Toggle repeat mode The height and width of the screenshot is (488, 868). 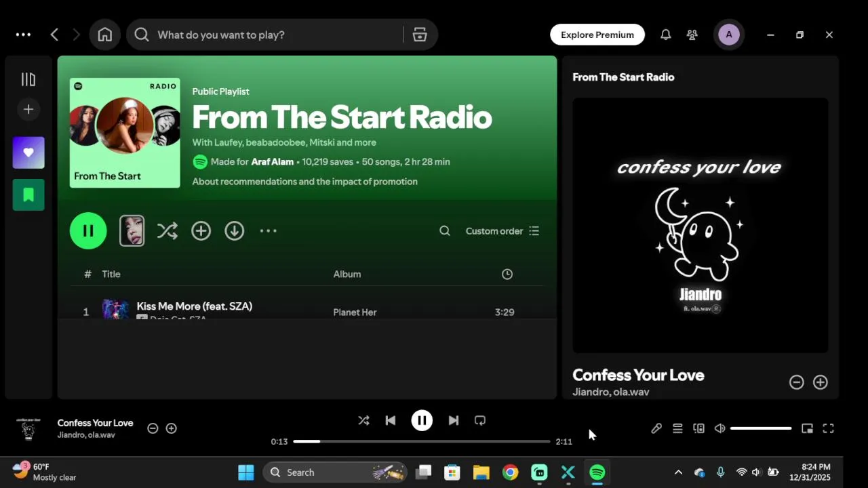480,420
